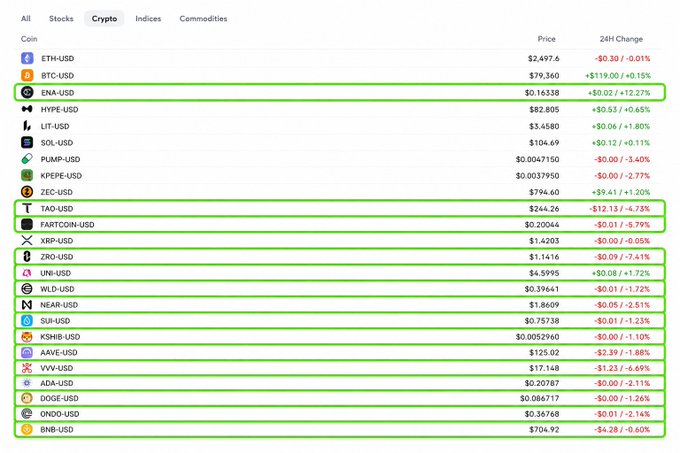Click the NEAR-USD coin icon
The width and height of the screenshot is (680, 453).
27,305
